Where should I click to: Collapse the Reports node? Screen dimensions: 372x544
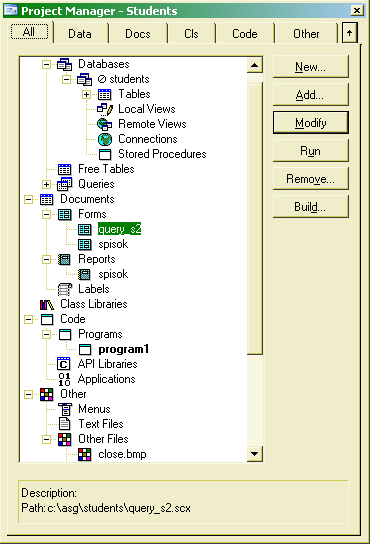(x=46, y=259)
